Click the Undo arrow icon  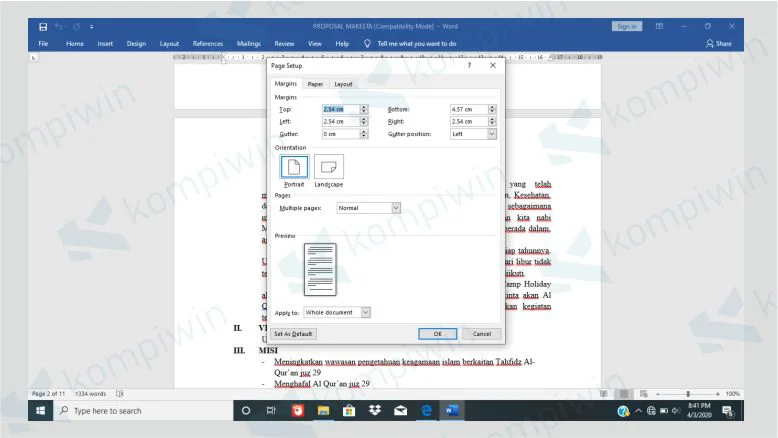coord(59,27)
